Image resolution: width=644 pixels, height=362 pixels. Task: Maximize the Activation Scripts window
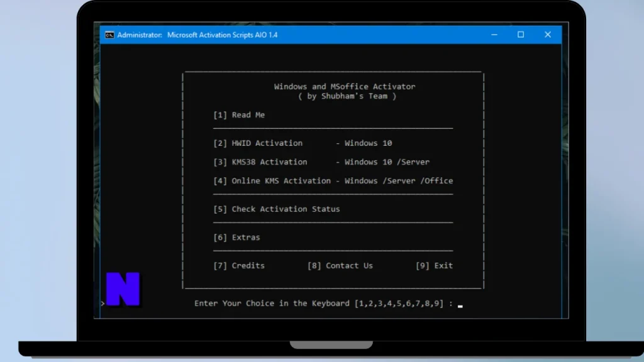pos(520,35)
